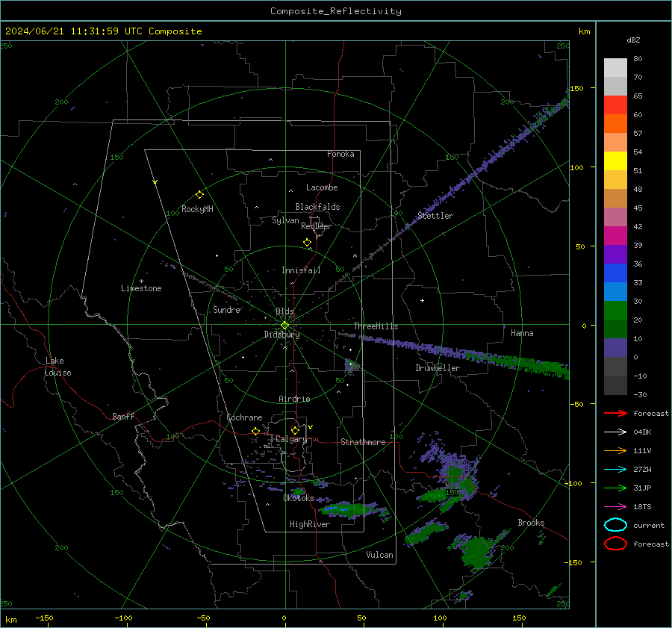Click the Composite_Reflectivity title
The width and height of the screenshot is (672, 628).
[336, 11]
